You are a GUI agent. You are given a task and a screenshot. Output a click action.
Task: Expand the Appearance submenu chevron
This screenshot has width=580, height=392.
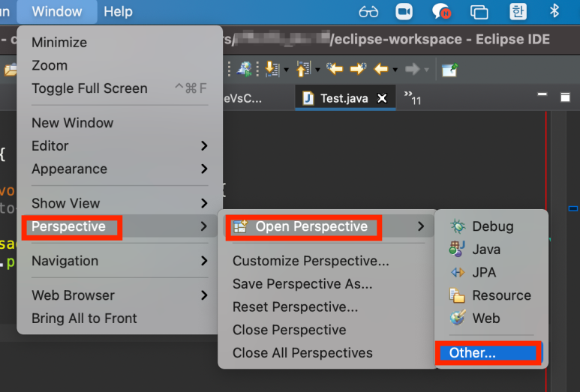pyautogui.click(x=204, y=169)
